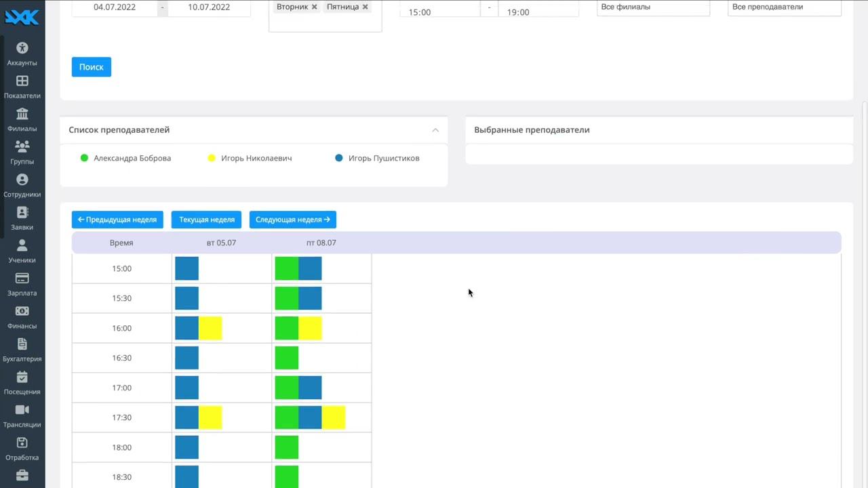868x488 pixels.
Task: Click blue slot at 16:30 Tuesday
Action: coord(186,358)
